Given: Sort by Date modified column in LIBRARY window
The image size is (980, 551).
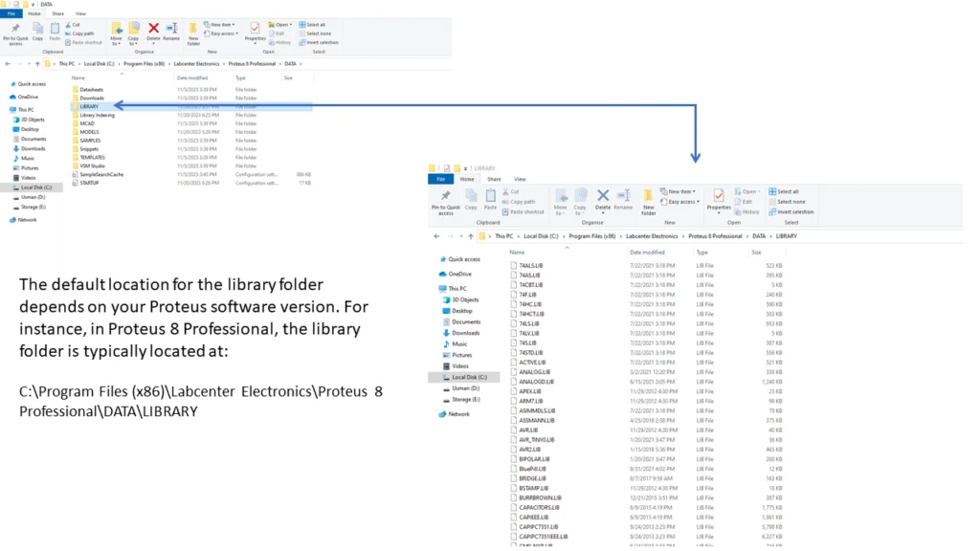Looking at the screenshot, I should (x=647, y=253).
